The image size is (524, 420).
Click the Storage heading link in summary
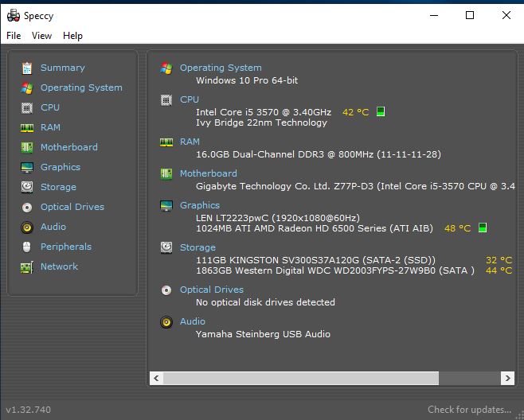(x=197, y=247)
